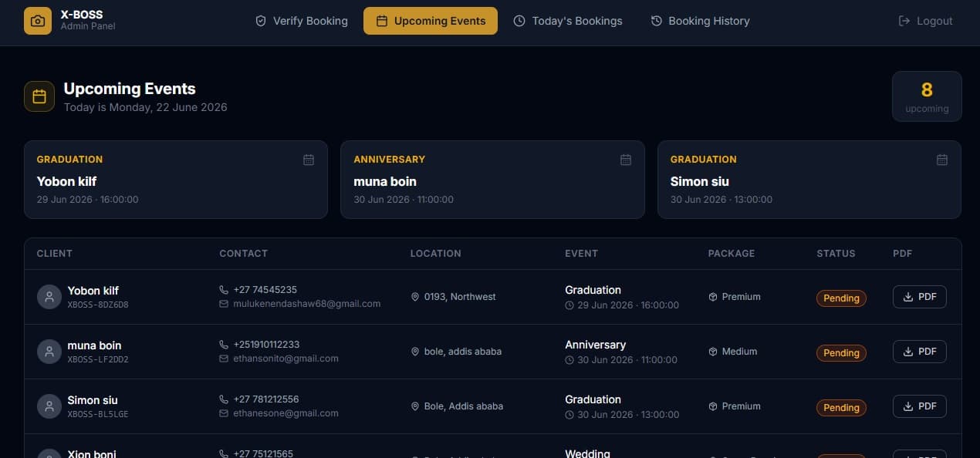980x458 pixels.
Task: Click the Pending status badge for Yobon kilf
Action: 841,298
